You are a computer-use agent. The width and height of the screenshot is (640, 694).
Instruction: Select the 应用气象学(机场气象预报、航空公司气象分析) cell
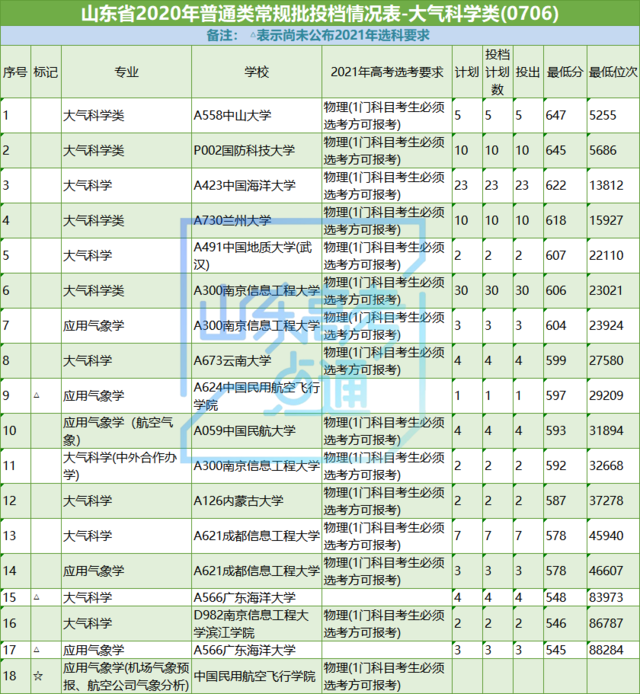126,676
